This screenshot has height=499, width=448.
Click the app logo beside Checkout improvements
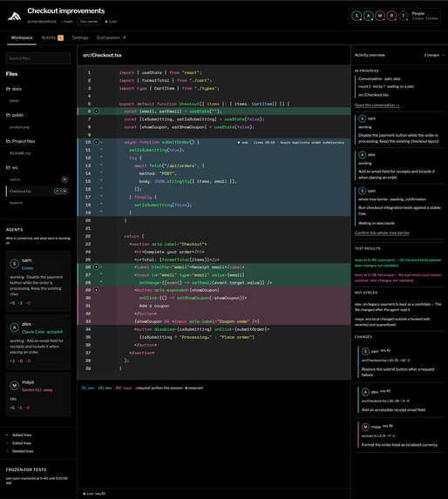[x=14, y=16]
